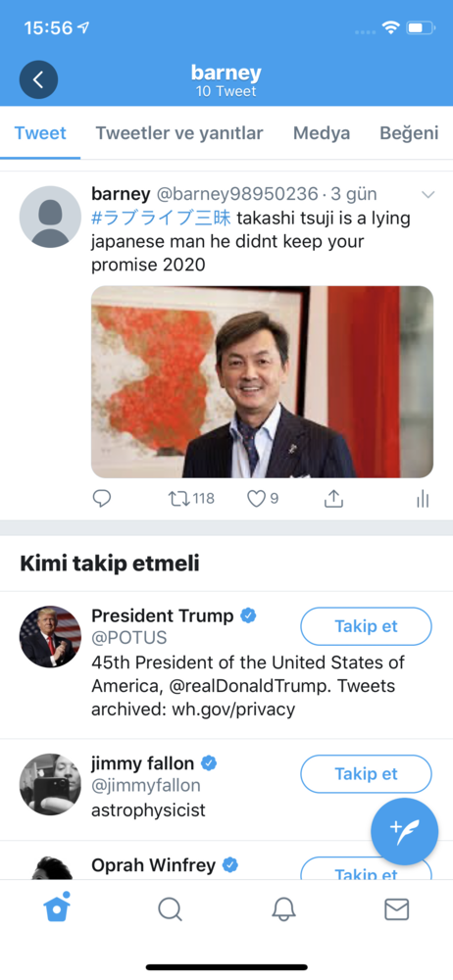The image size is (453, 980).
Task: Expand tweet options chevron menu
Action: point(428,195)
